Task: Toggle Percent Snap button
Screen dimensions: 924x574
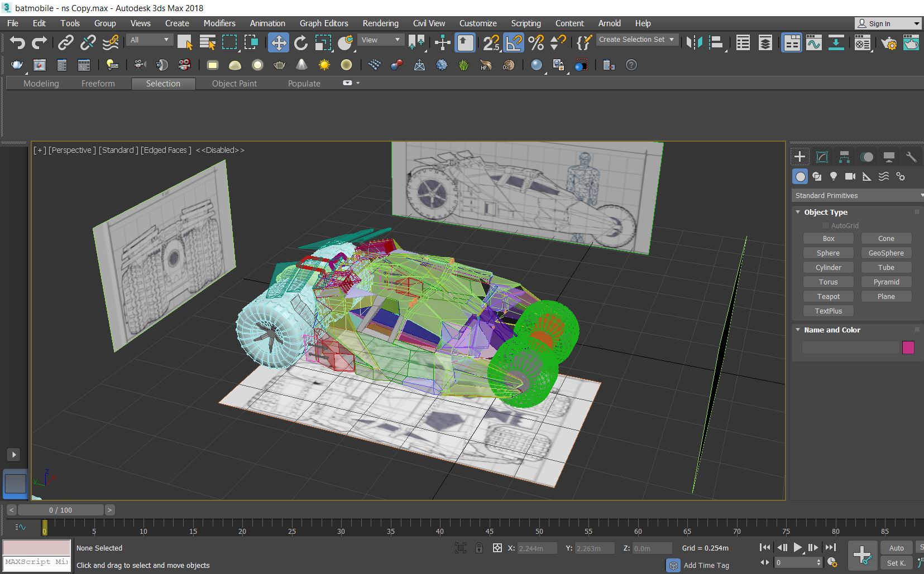Action: pyautogui.click(x=536, y=42)
